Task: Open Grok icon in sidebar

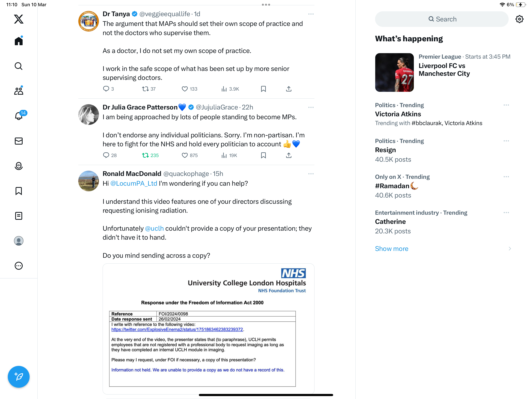Action: (x=18, y=166)
